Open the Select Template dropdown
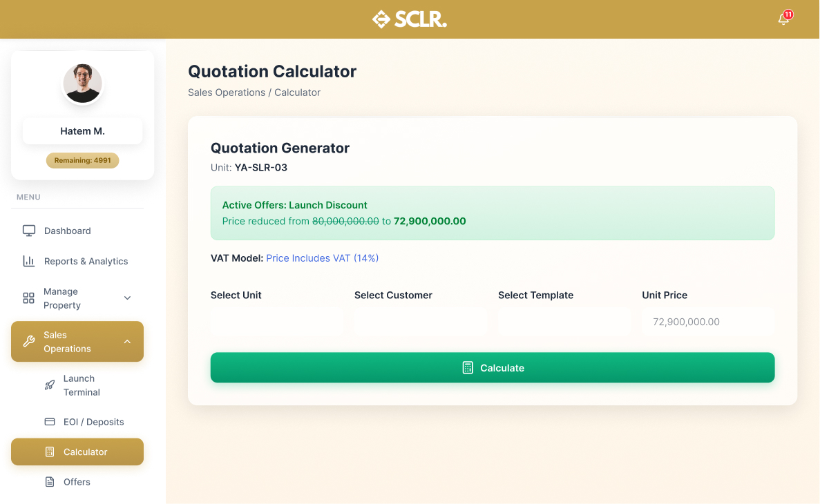 564,322
